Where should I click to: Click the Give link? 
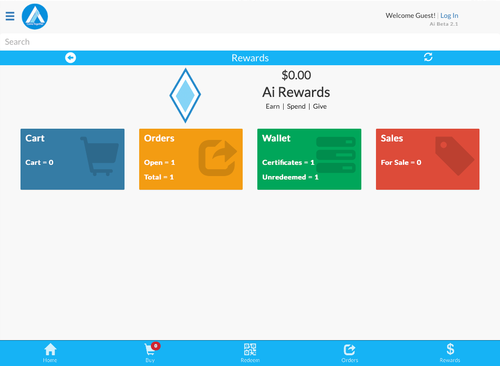tap(320, 106)
